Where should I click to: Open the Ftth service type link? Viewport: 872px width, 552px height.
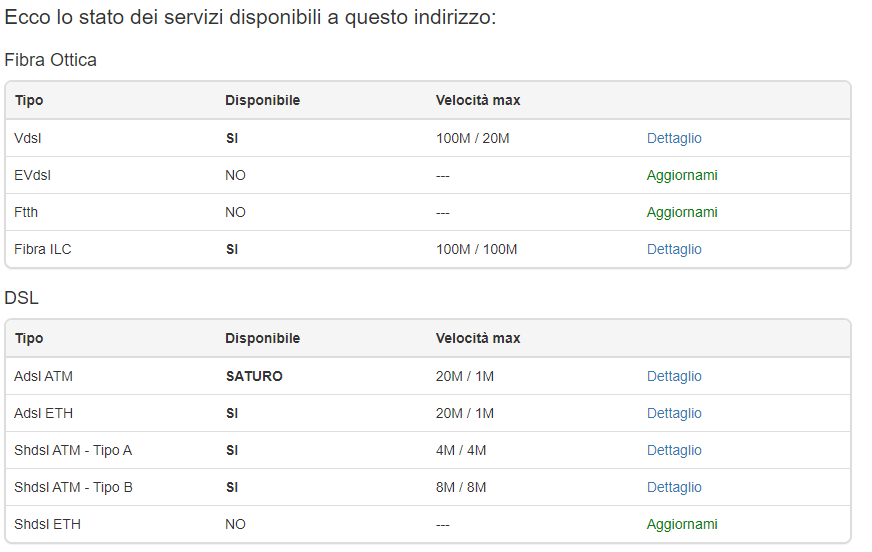(x=26, y=212)
